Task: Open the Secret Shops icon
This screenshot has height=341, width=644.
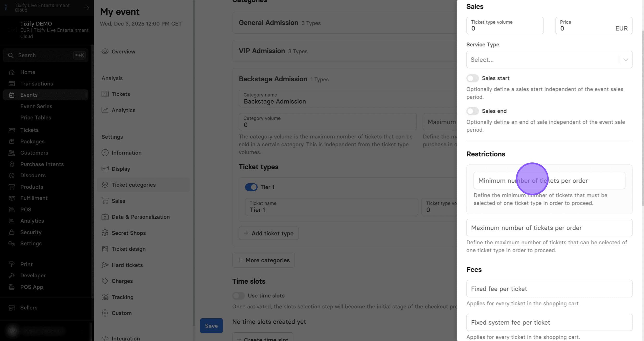Action: 105,233
